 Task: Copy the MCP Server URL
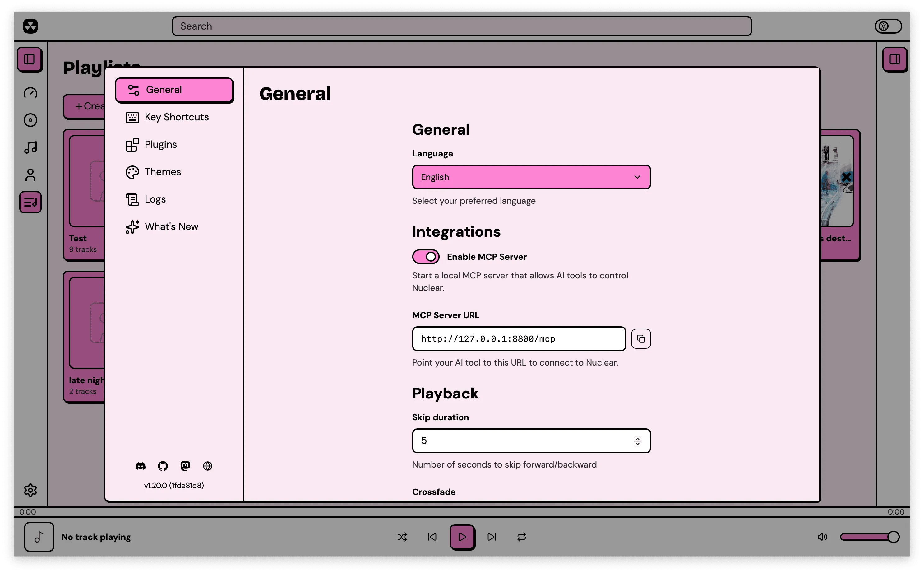pos(641,339)
